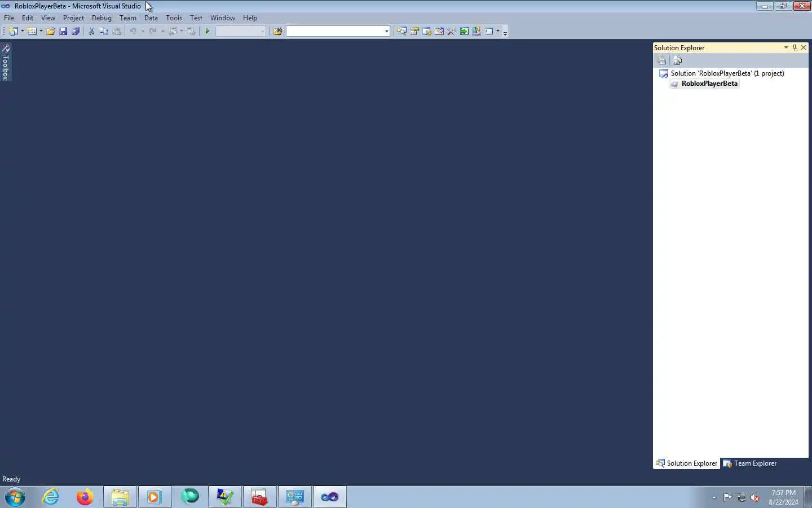Click the Team Explorer toolbar icon
Image resolution: width=812 pixels, height=508 pixels.
[426, 31]
